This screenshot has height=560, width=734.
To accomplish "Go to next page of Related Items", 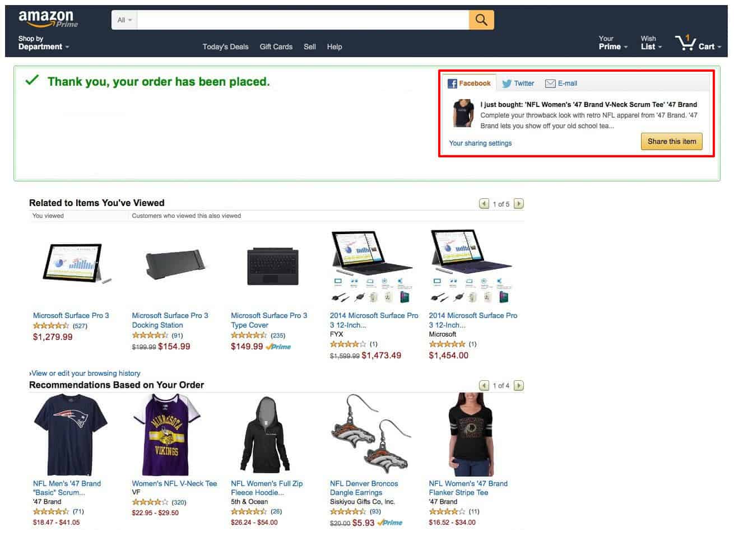I will click(519, 204).
